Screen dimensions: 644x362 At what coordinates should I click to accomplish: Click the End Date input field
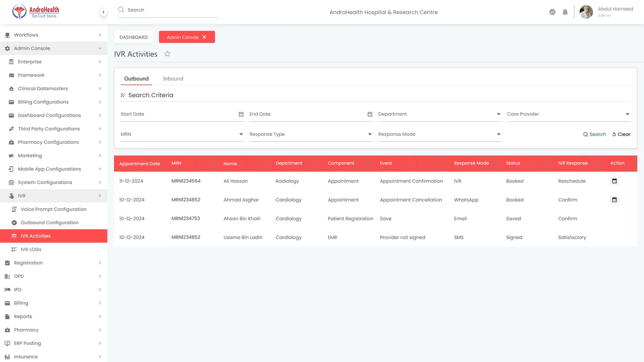311,115
